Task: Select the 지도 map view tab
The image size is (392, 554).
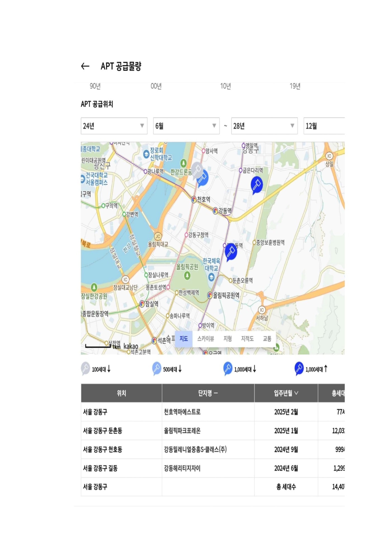Action: [184, 339]
